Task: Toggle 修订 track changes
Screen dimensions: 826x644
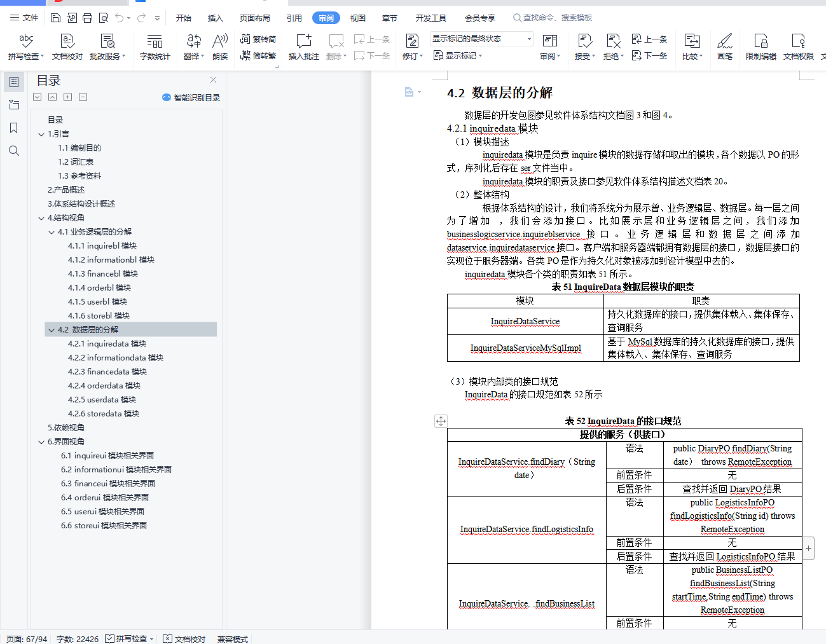Action: tap(412, 47)
